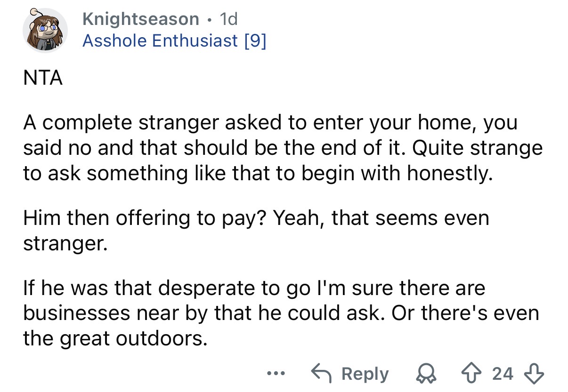This screenshot has height=392, width=568.
Task: Click the Reply button label
Action: 365,374
